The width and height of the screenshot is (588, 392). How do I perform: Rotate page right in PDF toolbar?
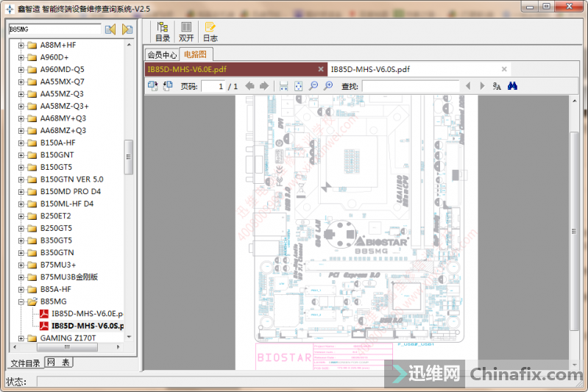pos(168,86)
